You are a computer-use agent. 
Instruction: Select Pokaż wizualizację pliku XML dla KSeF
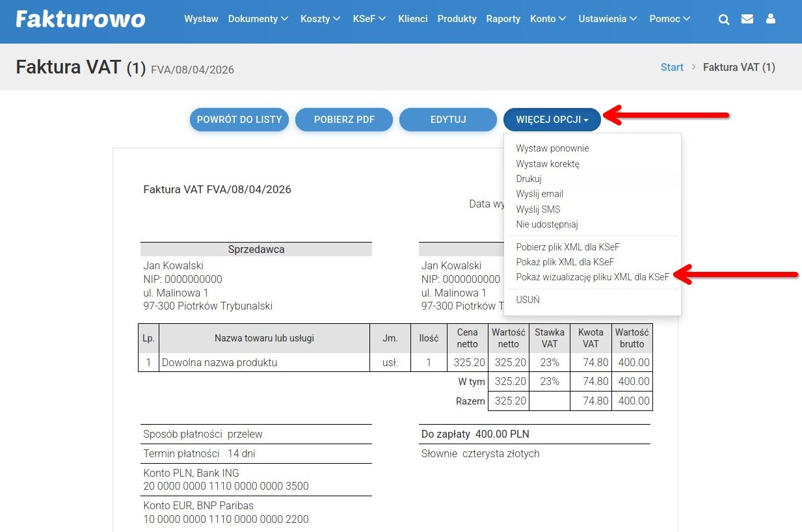[592, 277]
